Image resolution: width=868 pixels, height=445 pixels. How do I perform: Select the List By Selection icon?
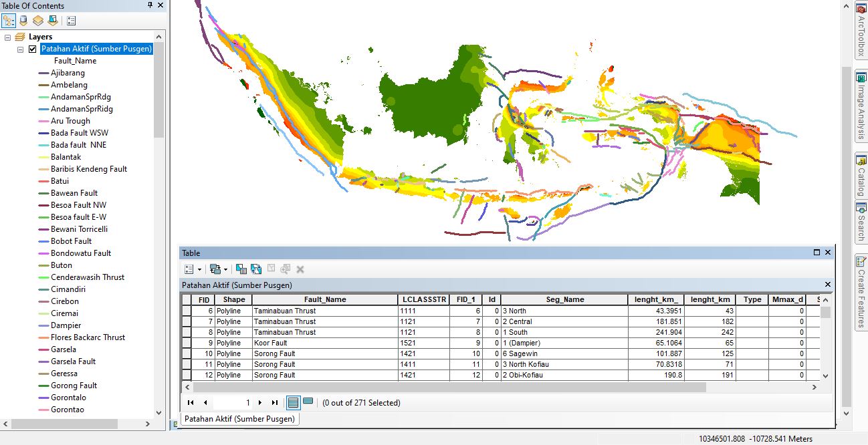53,21
